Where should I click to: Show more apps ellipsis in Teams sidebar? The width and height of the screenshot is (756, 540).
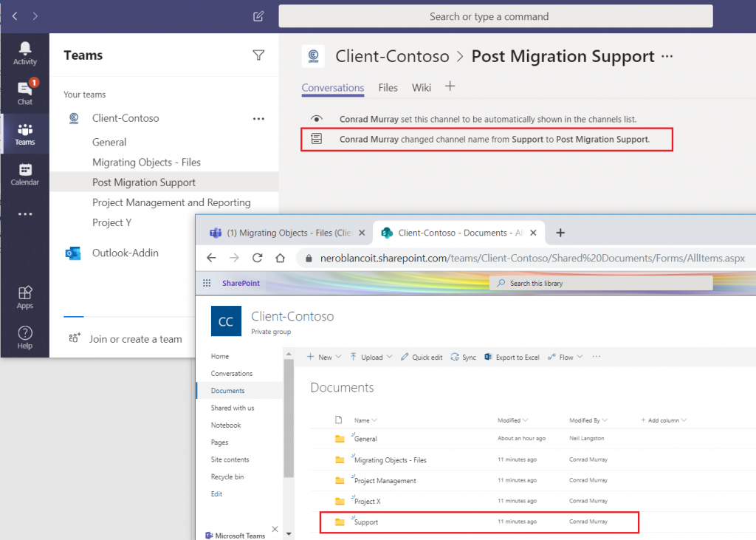coord(24,213)
